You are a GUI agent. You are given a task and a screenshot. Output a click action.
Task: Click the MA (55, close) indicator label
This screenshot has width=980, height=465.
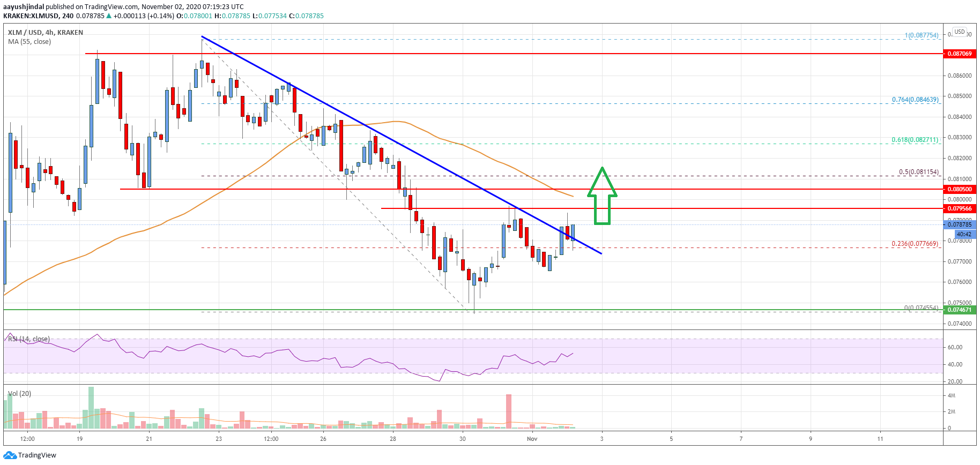(29, 42)
